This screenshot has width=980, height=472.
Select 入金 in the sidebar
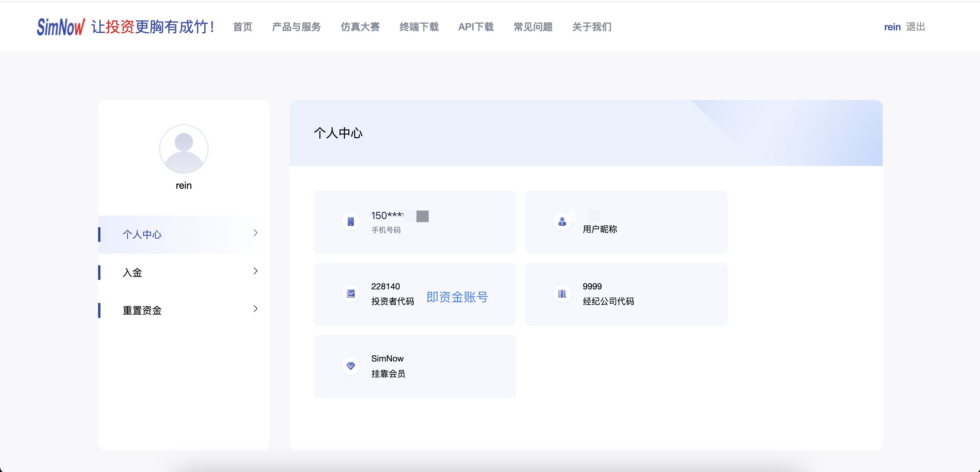pyautogui.click(x=132, y=272)
